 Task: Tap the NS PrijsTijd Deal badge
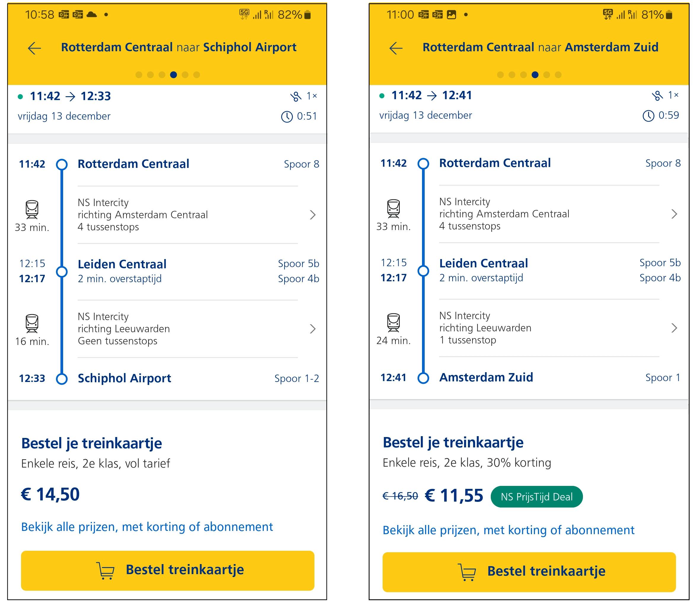pos(536,497)
